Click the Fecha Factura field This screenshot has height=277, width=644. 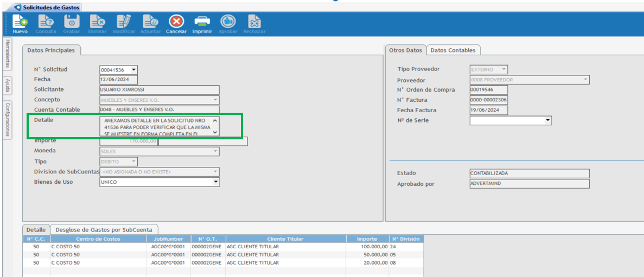489,111
